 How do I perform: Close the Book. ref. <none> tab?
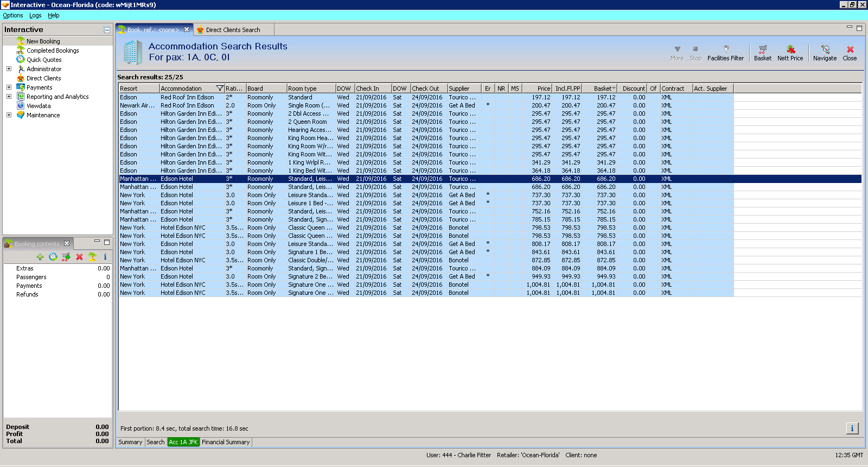187,30
